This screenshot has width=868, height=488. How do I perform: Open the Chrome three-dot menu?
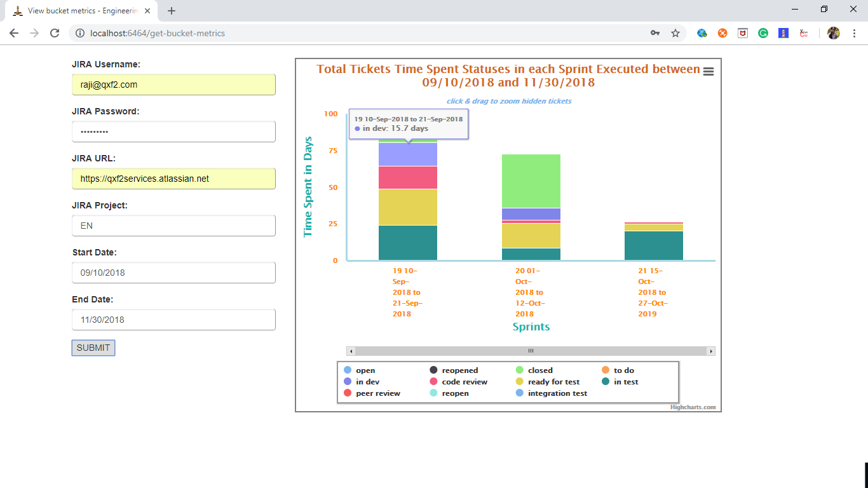click(853, 33)
